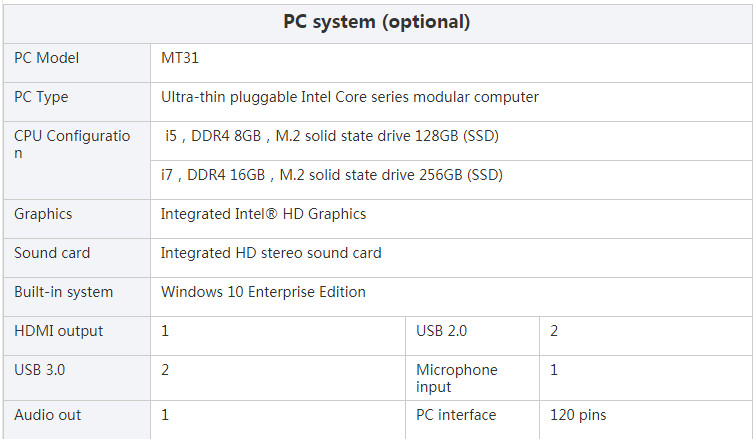Click the "PC system (optional)" table header
Screen dimensions: 754x439
[376, 22]
